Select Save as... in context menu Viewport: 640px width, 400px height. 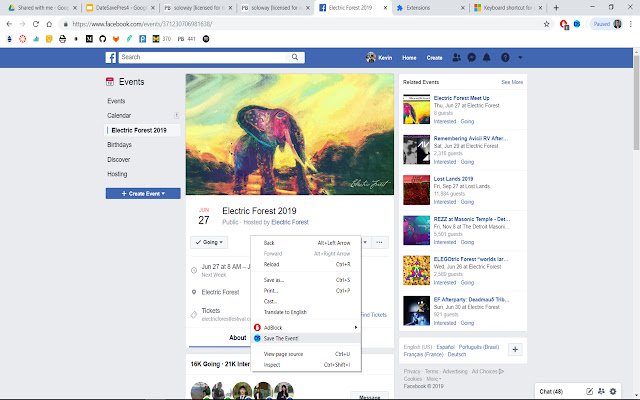click(x=306, y=280)
